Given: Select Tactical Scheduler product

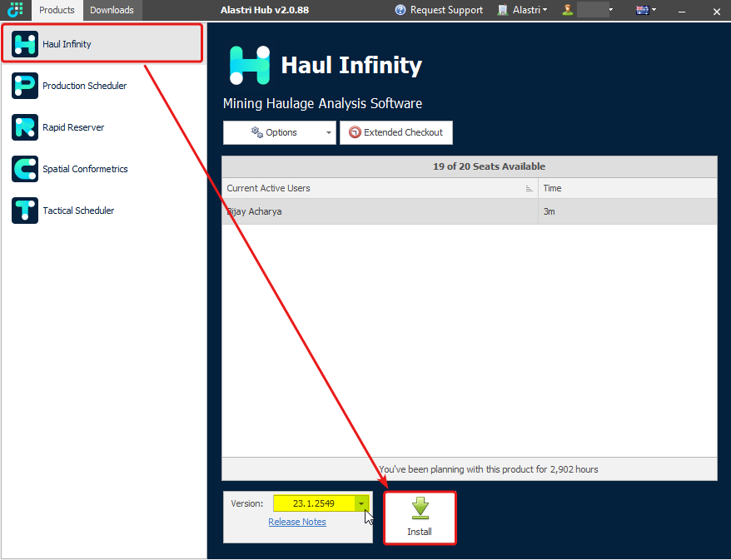Looking at the screenshot, I should pos(102,211).
